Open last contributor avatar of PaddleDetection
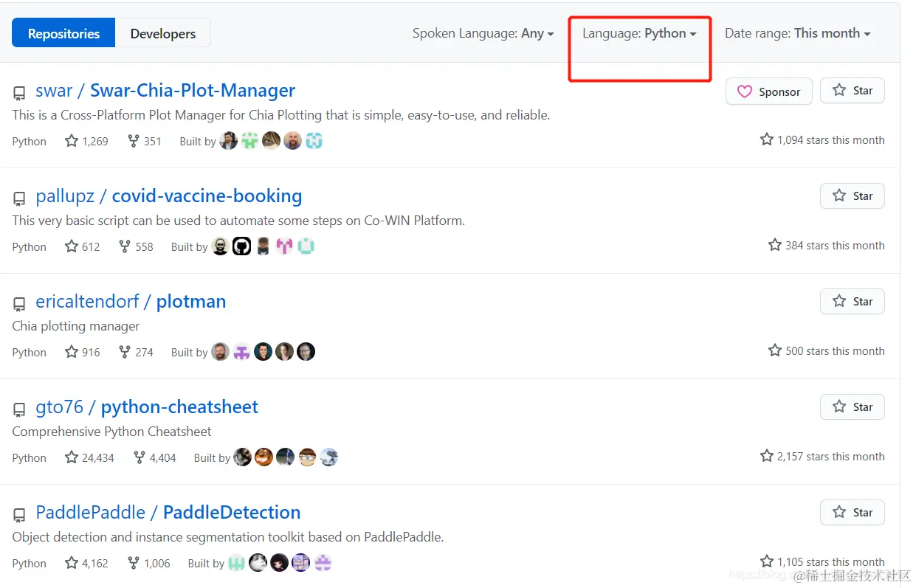The height and width of the screenshot is (588, 916). 323,563
